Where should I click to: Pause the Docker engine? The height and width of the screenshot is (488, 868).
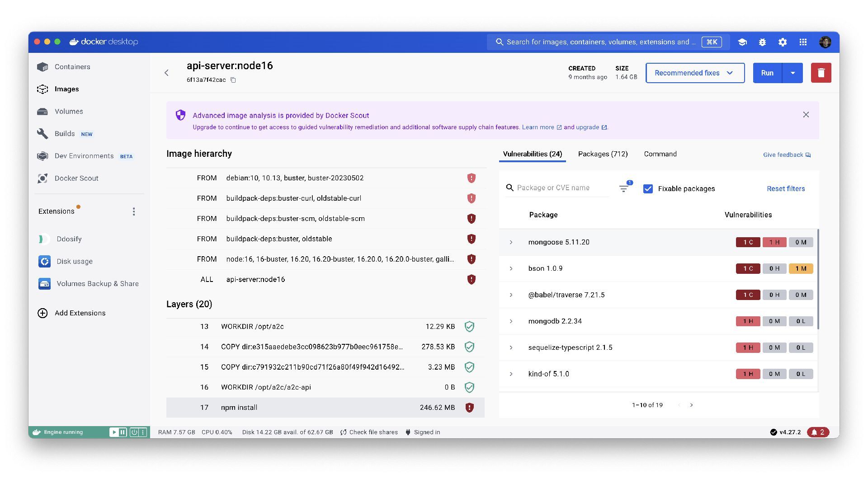(x=123, y=432)
